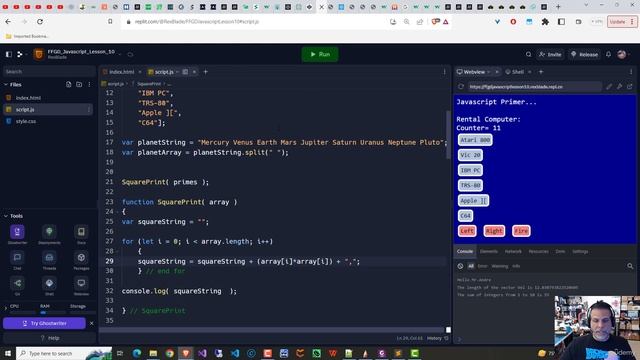Open Files panel kebab menu
The image size is (640, 360).
[89, 84]
